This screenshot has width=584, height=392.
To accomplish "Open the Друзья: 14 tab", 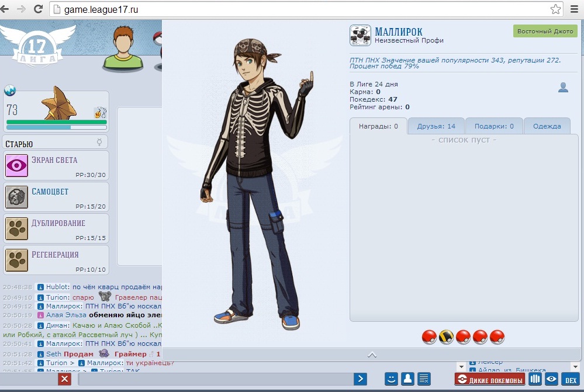I will click(x=436, y=126).
